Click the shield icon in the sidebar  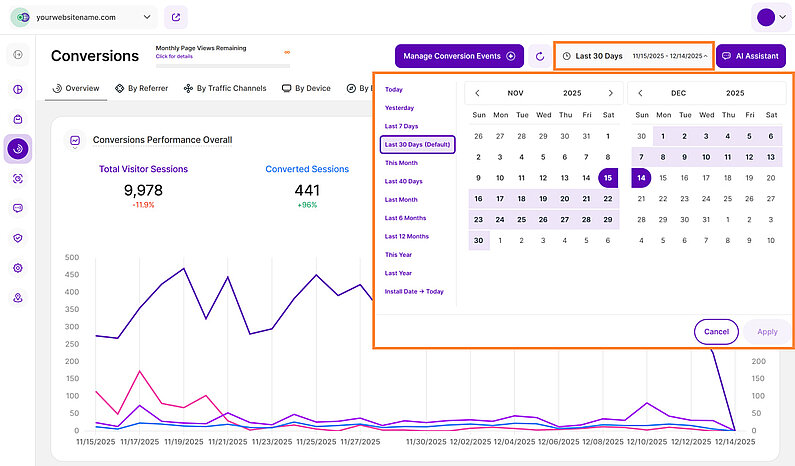(18, 238)
